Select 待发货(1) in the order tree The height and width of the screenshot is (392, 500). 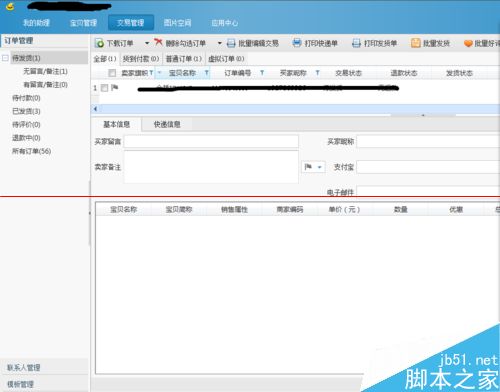26,58
